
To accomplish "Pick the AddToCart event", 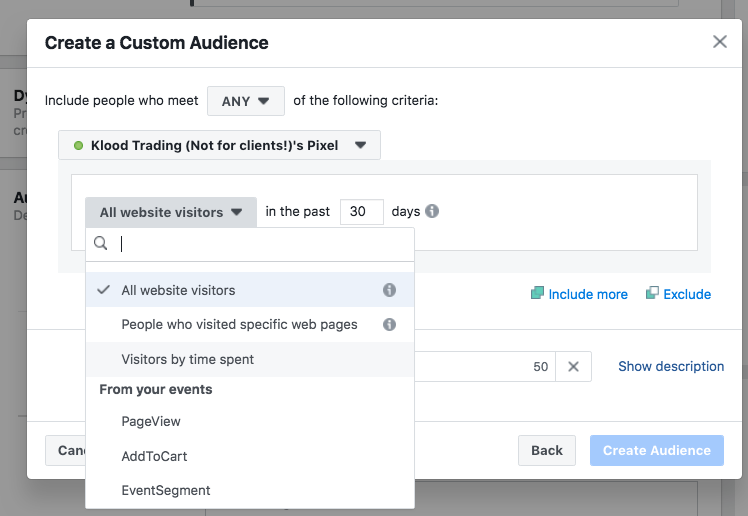I will tap(154, 456).
